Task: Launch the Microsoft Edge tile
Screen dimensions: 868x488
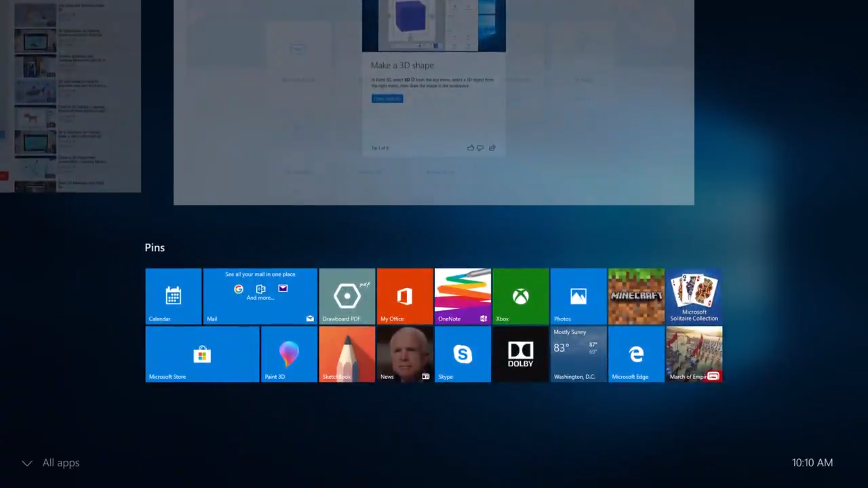Action: pyautogui.click(x=636, y=354)
